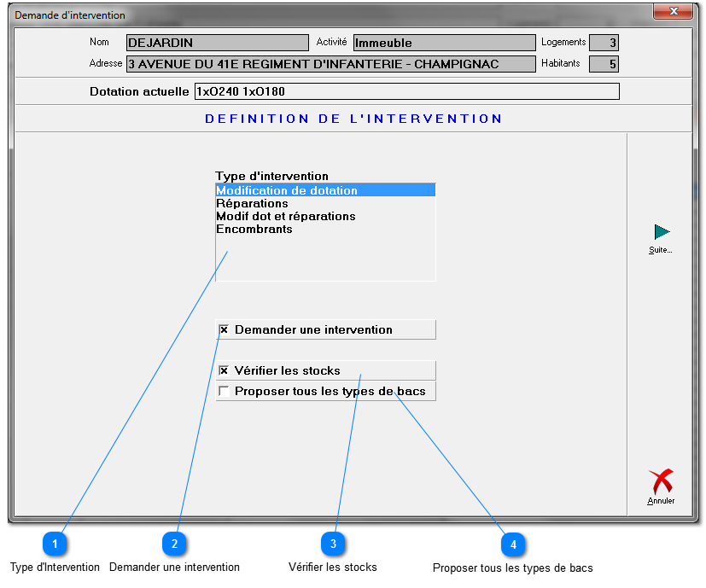Click callout 4 for Proposer tous les types

[513, 544]
